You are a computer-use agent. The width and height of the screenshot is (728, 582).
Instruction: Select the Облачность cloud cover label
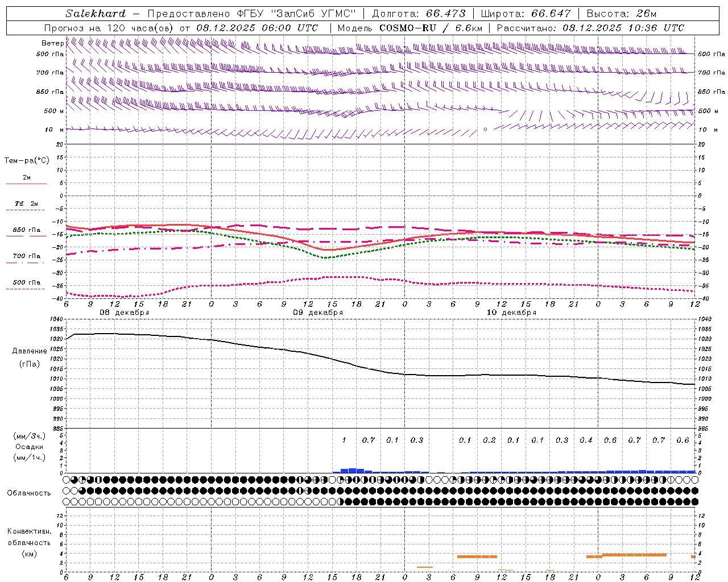tap(29, 493)
